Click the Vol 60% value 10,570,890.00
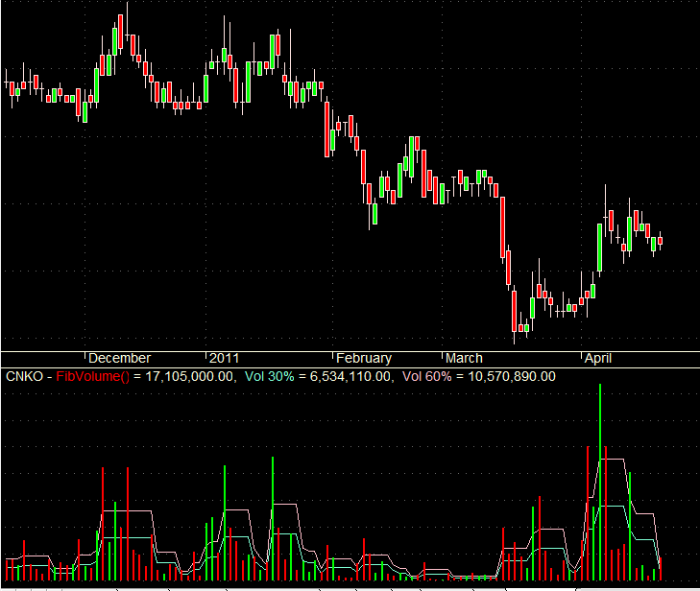The height and width of the screenshot is (591, 700). pyautogui.click(x=512, y=376)
